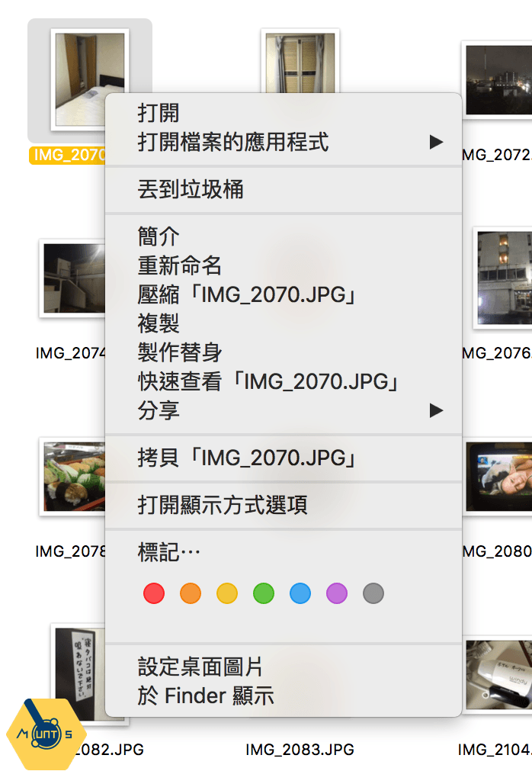Screen dimensions: 532x784
Task: Choose 快速查看「IMG_2070.JPG」
Action: click(x=284, y=381)
